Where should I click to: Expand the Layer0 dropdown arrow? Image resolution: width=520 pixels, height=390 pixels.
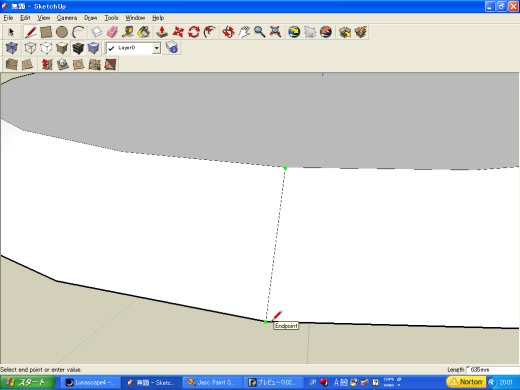click(156, 48)
